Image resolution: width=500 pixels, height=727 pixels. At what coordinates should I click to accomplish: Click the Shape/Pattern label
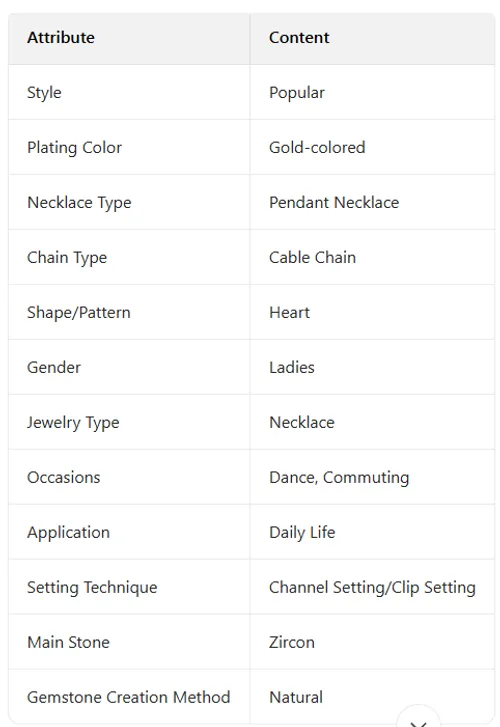tap(79, 312)
